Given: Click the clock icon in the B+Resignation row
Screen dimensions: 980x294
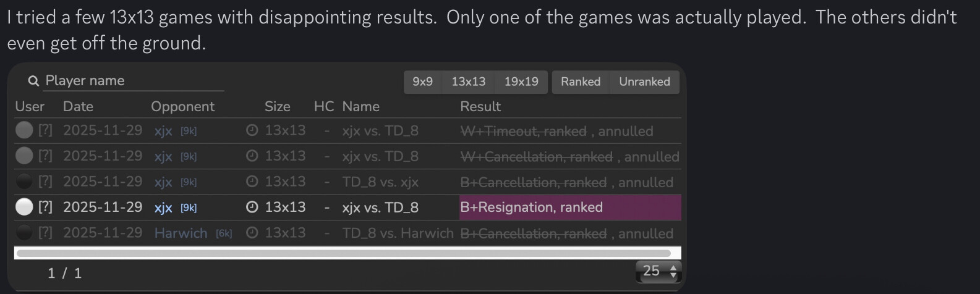Looking at the screenshot, I should 252,207.
